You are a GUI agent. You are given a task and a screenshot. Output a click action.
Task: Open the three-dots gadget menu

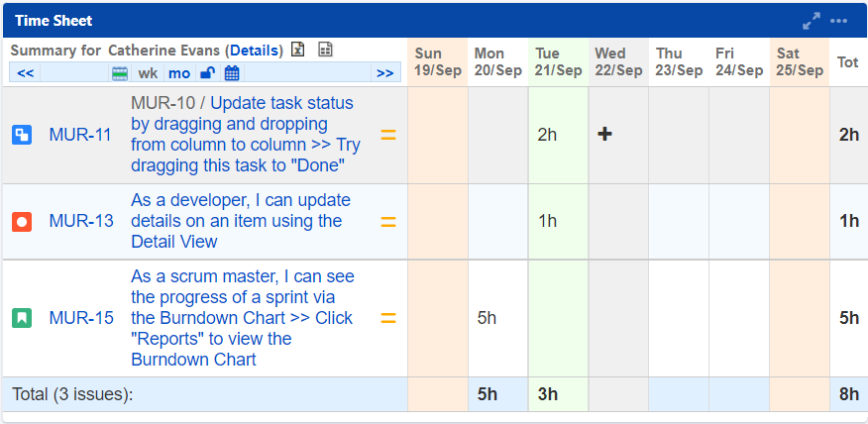pos(839,20)
